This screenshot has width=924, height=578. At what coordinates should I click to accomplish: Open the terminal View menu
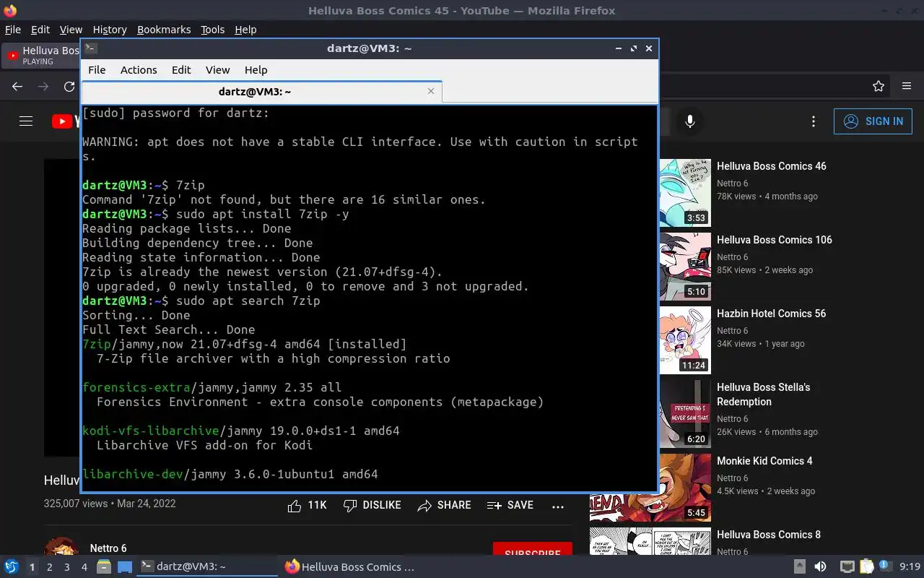pos(217,70)
